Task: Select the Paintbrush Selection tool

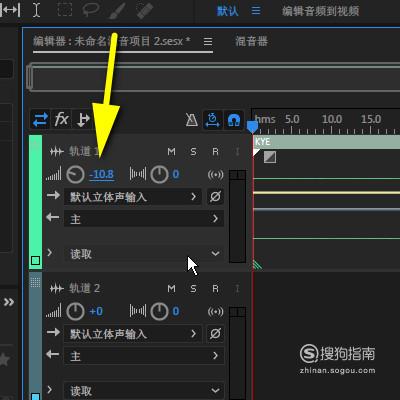Action: click(x=117, y=10)
